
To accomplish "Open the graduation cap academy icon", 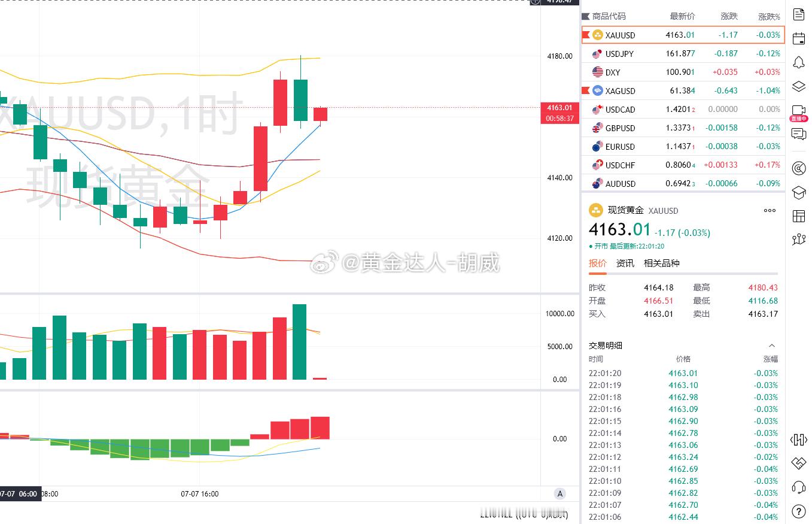I will pyautogui.click(x=798, y=192).
